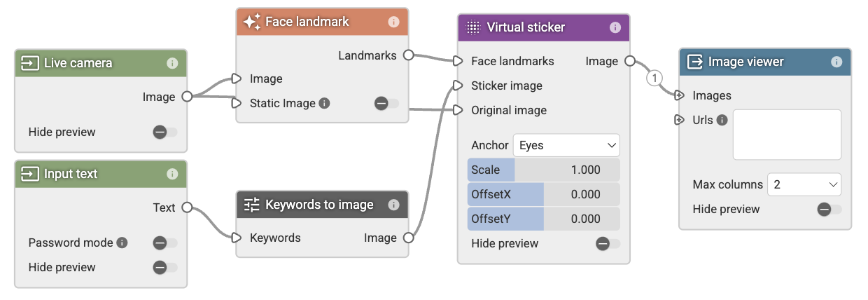Screen dimensions: 868x300
Task: Click the Virtual sticker node info icon
Action: [615, 27]
